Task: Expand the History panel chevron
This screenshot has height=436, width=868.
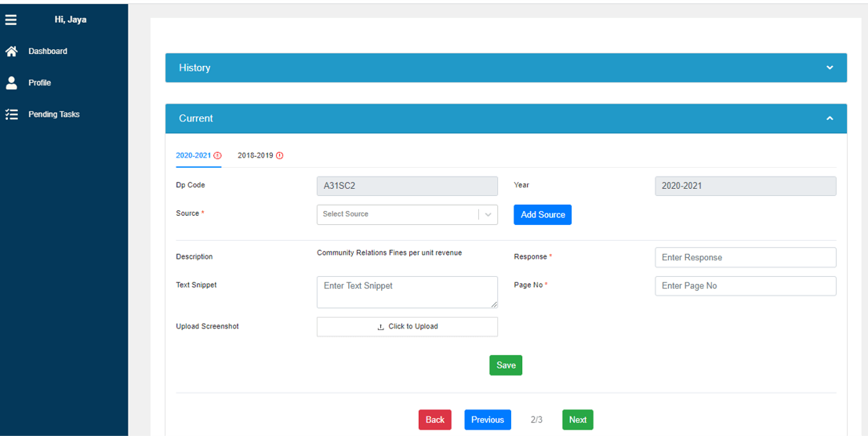Action: (x=830, y=67)
